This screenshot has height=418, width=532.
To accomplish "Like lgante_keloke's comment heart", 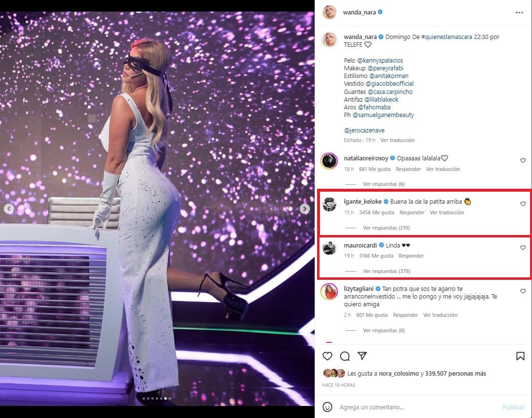I will [523, 204].
